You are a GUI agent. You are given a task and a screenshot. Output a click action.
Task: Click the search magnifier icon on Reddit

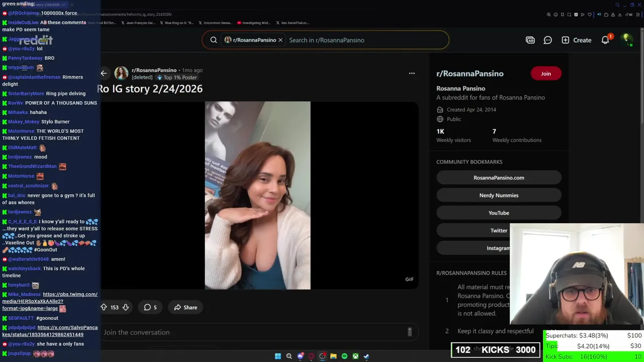click(214, 40)
